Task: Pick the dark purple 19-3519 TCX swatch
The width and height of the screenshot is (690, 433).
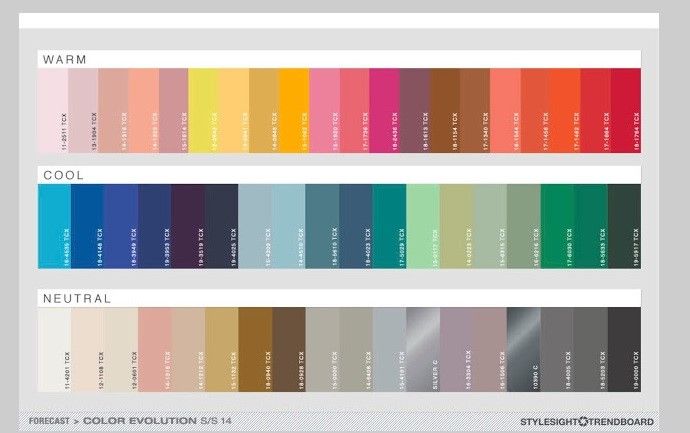Action: (x=188, y=226)
